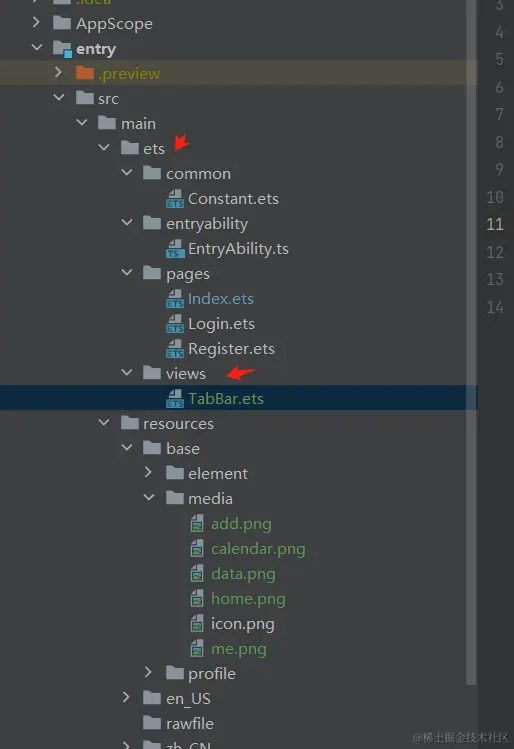Collapse the common folder chevron

pos(127,172)
